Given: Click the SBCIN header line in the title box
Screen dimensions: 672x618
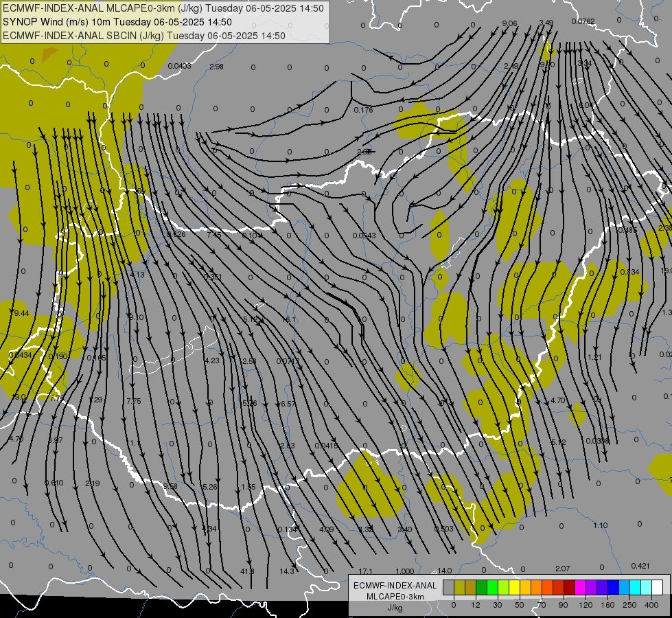Looking at the screenshot, I should click(x=144, y=36).
